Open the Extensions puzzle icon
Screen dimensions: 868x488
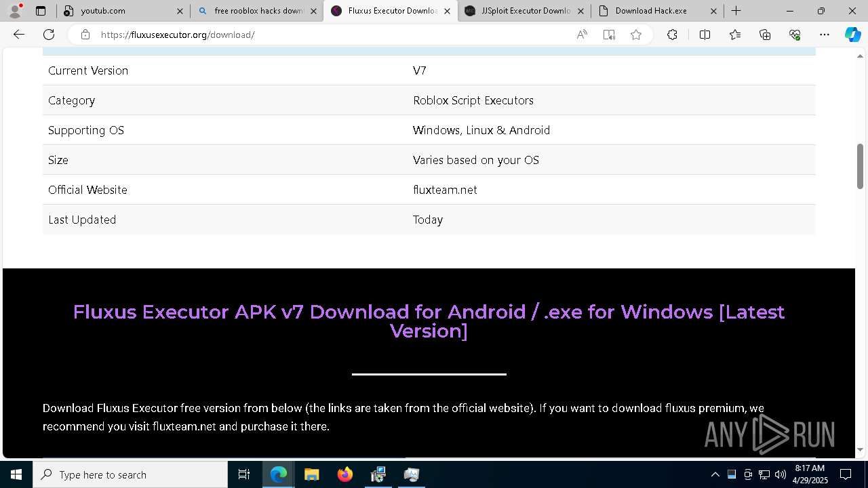(x=672, y=35)
